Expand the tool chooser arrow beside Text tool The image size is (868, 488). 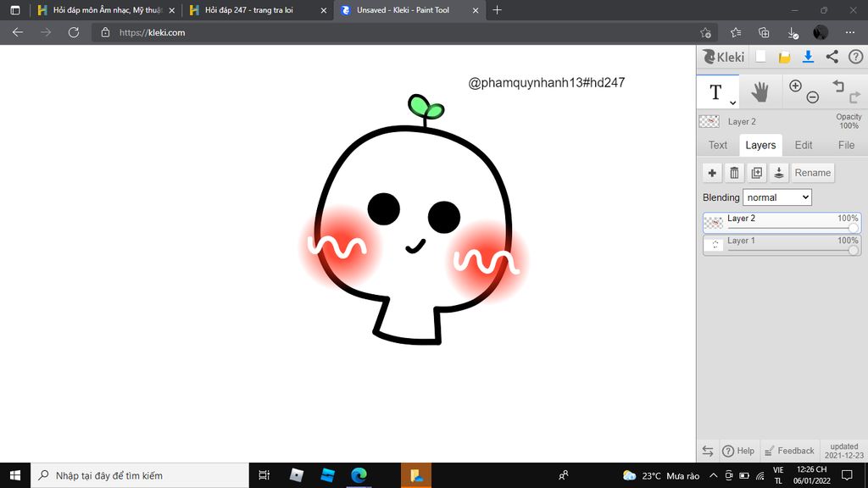tap(732, 103)
